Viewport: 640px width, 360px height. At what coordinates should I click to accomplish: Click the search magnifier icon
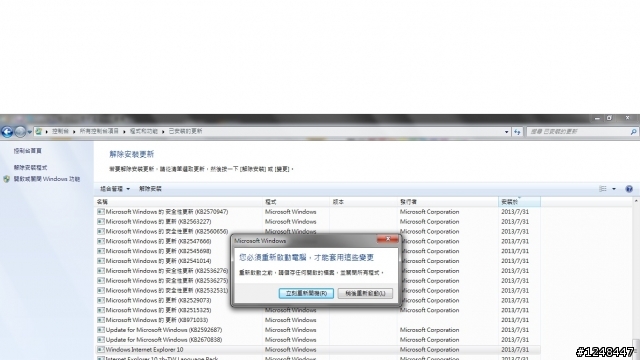(x=633, y=131)
